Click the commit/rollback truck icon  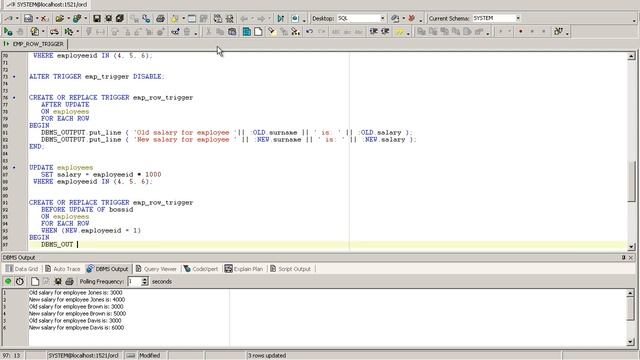pos(54,31)
